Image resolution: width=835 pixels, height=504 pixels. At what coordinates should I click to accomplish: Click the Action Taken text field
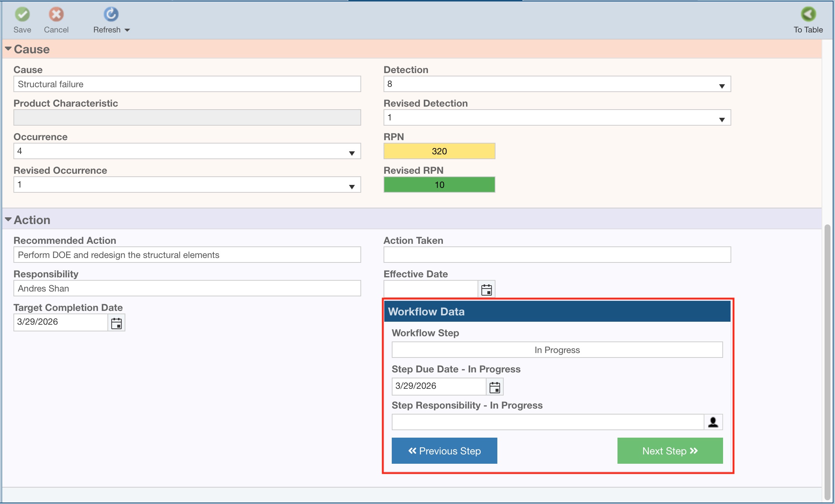click(557, 255)
